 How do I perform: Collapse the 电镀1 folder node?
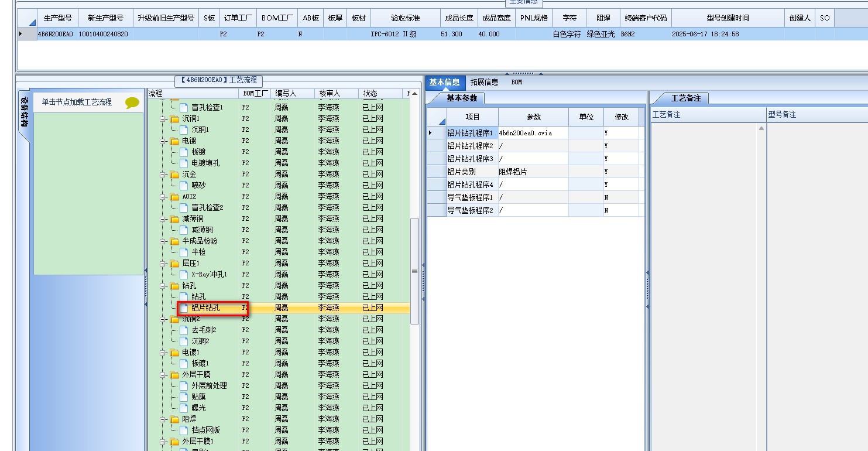pos(163,352)
